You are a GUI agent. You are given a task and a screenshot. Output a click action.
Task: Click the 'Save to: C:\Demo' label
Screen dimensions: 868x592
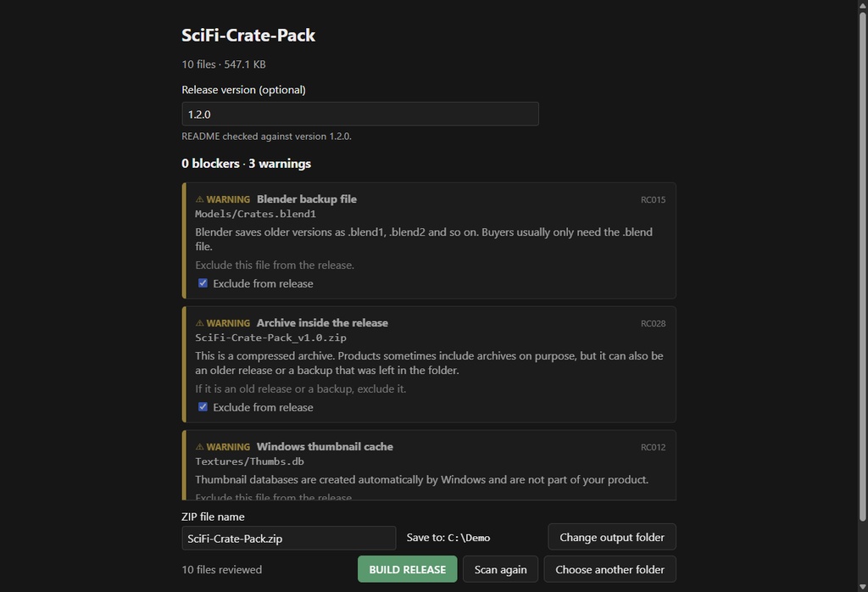(448, 538)
